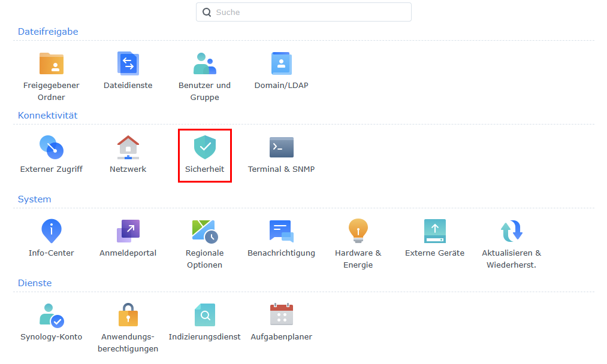Open Terminal & SNMP
This screenshot has height=364, width=607.
pos(281,147)
